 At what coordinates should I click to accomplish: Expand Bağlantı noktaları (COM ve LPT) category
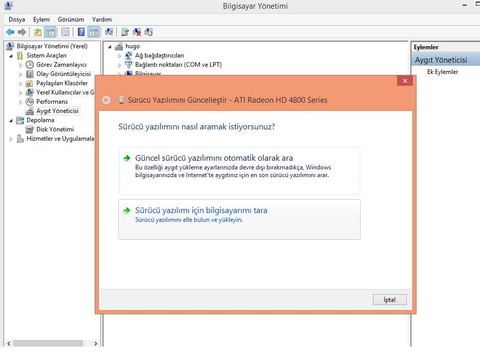119,65
